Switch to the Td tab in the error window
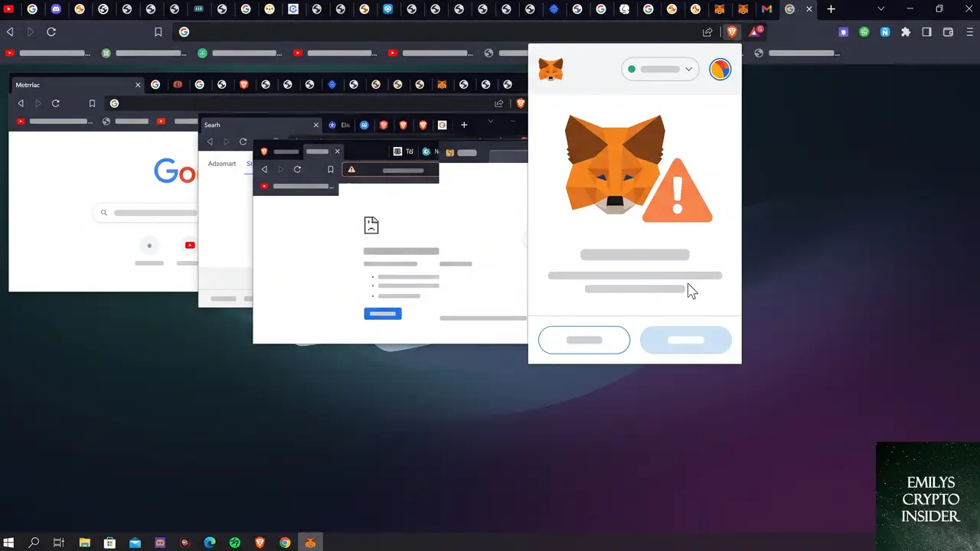 [403, 152]
